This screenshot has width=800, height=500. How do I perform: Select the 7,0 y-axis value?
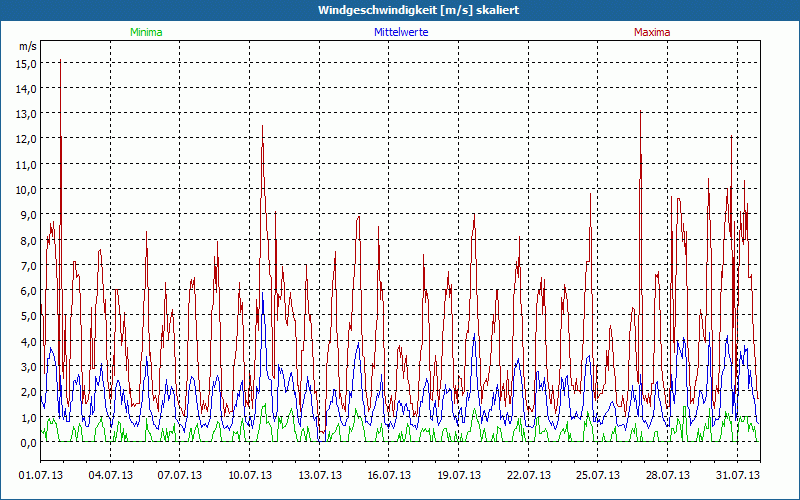[x=30, y=265]
